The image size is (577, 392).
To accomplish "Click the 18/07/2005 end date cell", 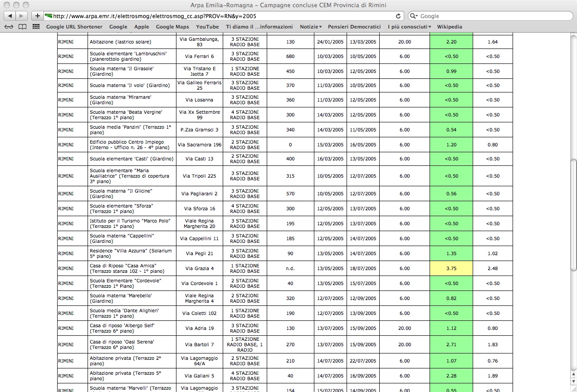I will (363, 268).
